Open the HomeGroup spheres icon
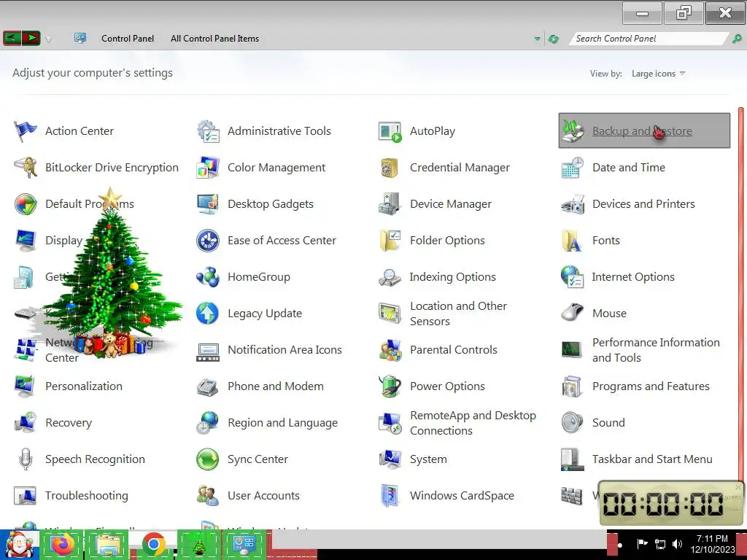747x560 pixels. pyautogui.click(x=208, y=277)
